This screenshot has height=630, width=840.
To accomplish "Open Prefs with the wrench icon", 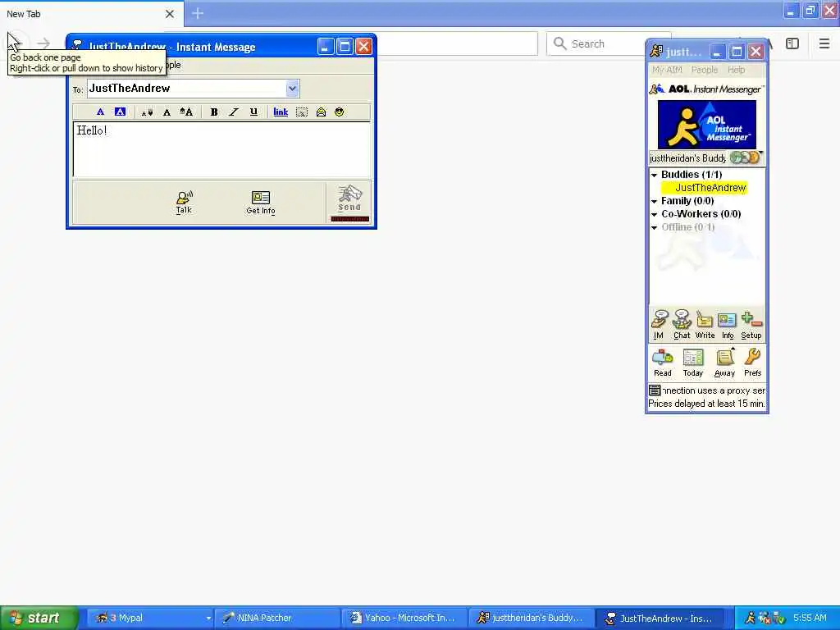I will (x=752, y=363).
